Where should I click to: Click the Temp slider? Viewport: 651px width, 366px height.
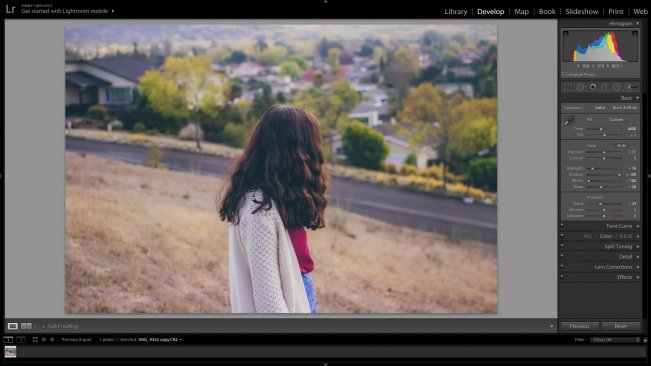(604, 129)
